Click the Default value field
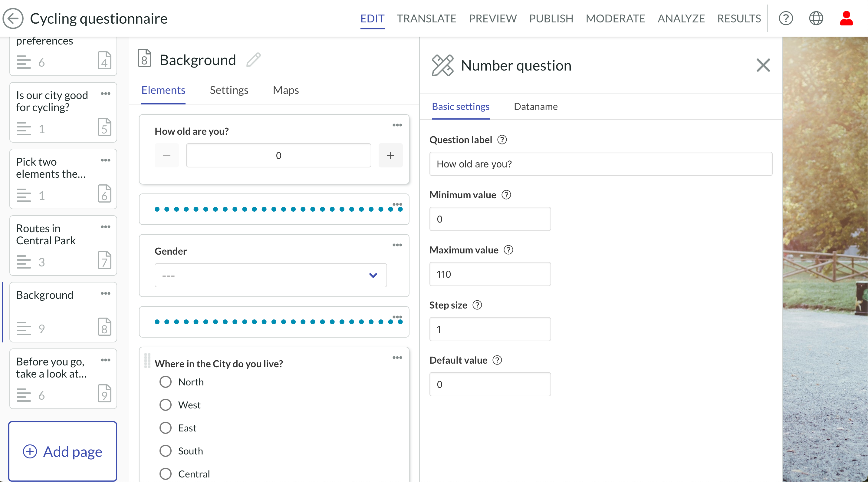The image size is (868, 482). (490, 384)
